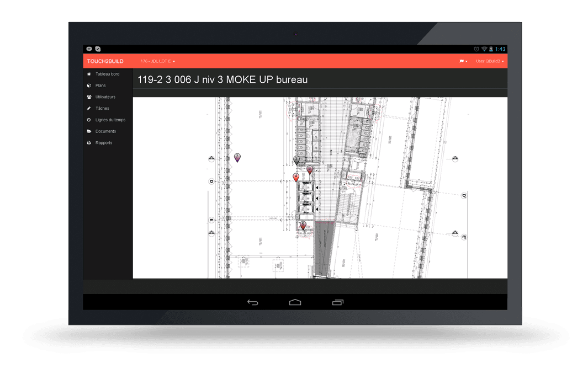Screen dimensions: 588x390
Task: Toggle the red marker on the plan
Action: tap(296, 177)
